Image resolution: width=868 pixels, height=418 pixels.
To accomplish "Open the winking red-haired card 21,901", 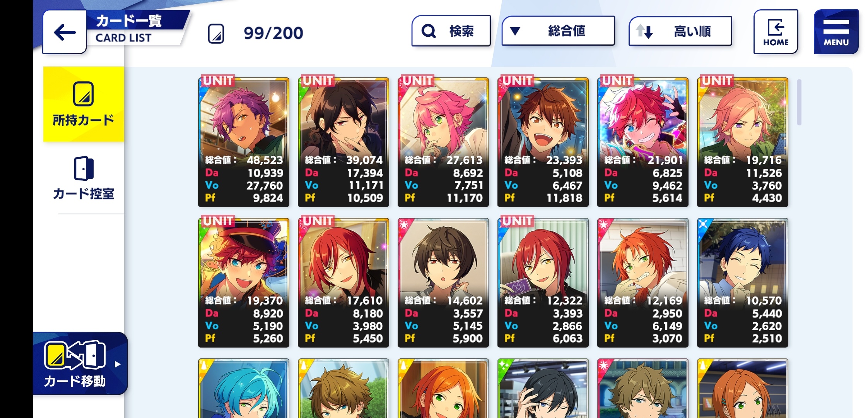I will pos(643,141).
